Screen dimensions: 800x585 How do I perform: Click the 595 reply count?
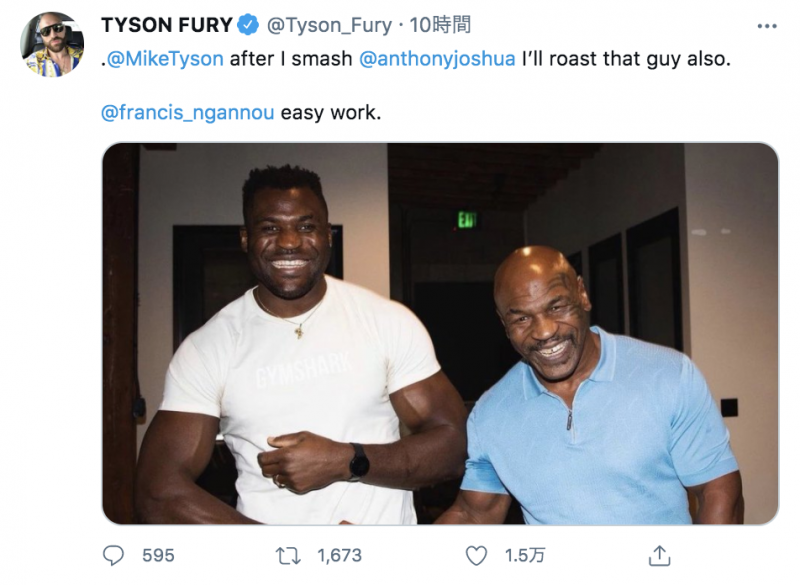(x=158, y=555)
